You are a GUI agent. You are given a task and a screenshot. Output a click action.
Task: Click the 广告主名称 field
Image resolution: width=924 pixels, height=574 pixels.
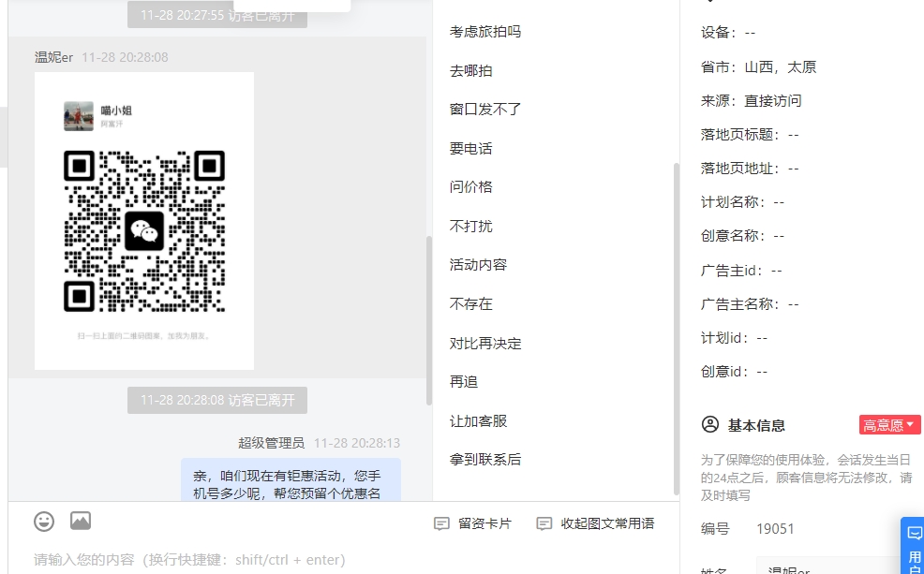tap(750, 304)
